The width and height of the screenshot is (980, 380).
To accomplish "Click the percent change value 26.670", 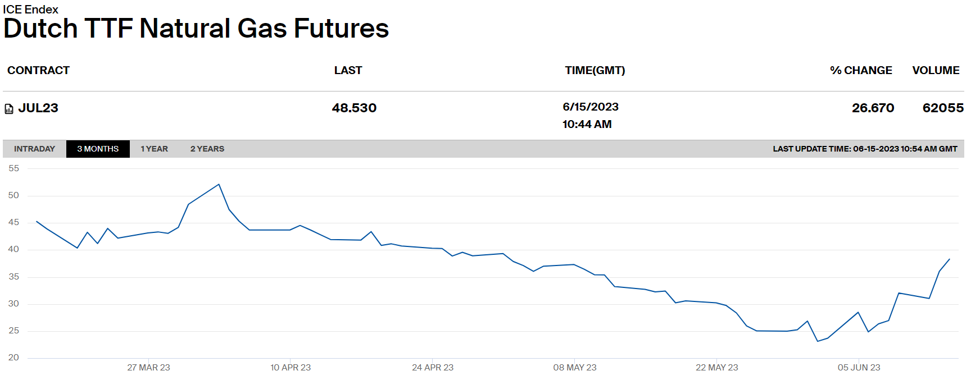I will click(873, 108).
